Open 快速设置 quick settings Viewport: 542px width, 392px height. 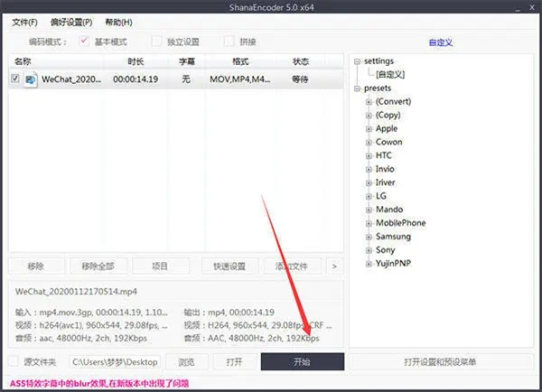[x=229, y=266]
